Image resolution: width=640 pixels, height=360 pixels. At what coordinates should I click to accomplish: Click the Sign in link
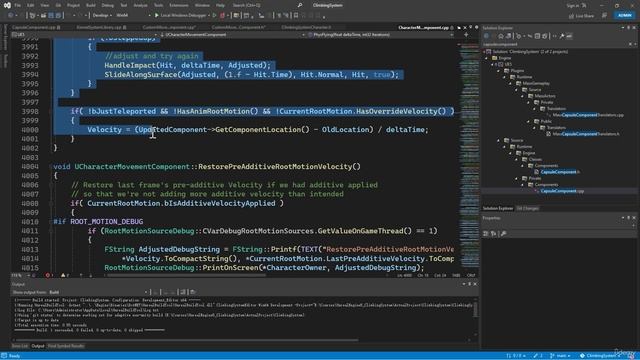[573, 5]
